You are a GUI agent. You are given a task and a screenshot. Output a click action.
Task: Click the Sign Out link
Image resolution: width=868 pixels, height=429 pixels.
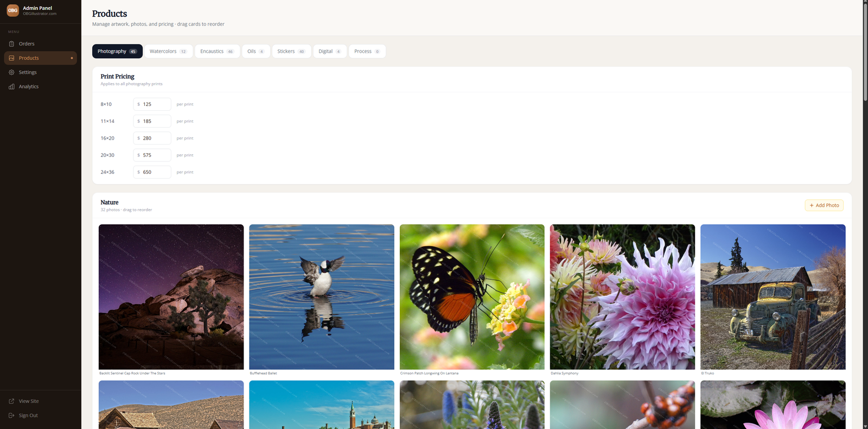40,415
